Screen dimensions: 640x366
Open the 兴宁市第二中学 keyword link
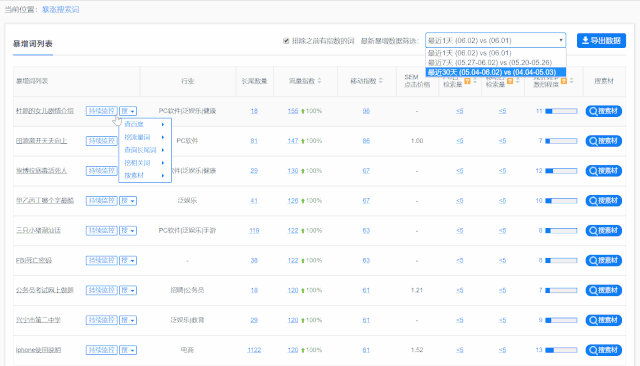(38, 320)
